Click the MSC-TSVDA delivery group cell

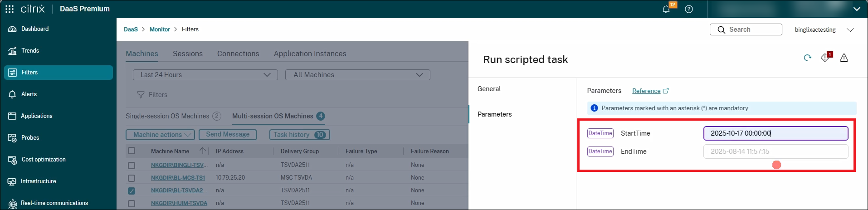(x=296, y=178)
